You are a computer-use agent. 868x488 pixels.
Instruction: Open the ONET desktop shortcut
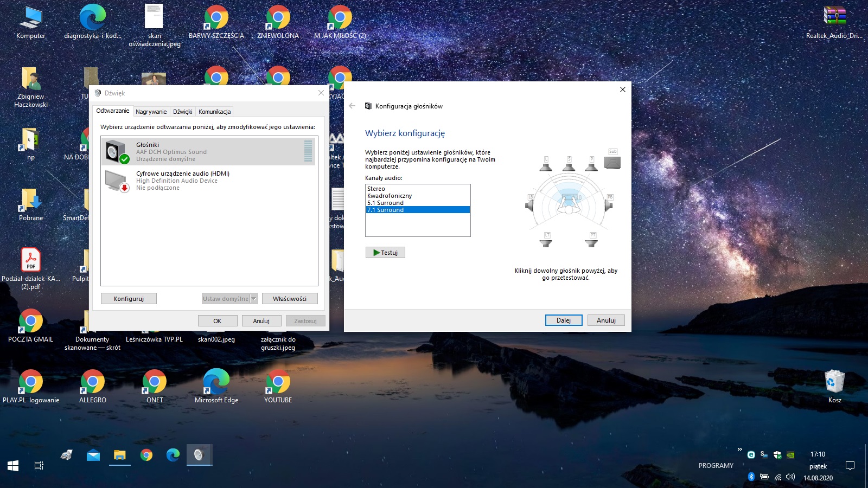coord(155,386)
